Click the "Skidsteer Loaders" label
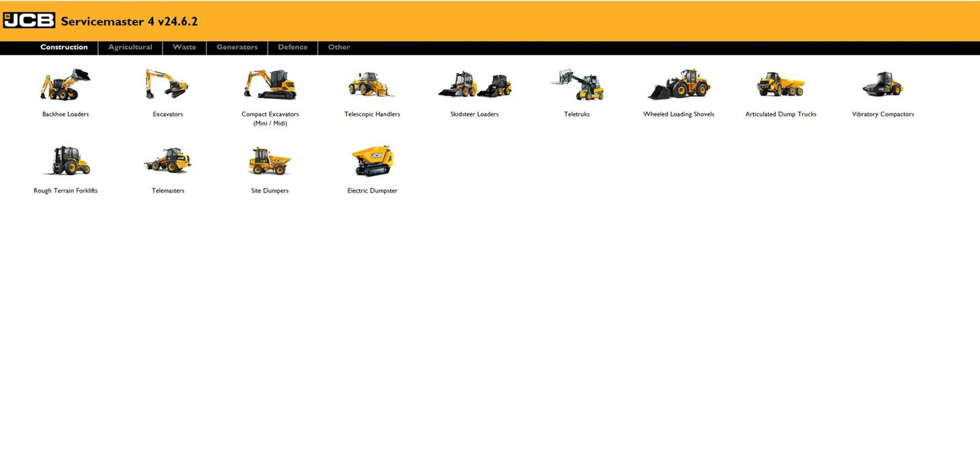The width and height of the screenshot is (980, 463). click(x=475, y=115)
